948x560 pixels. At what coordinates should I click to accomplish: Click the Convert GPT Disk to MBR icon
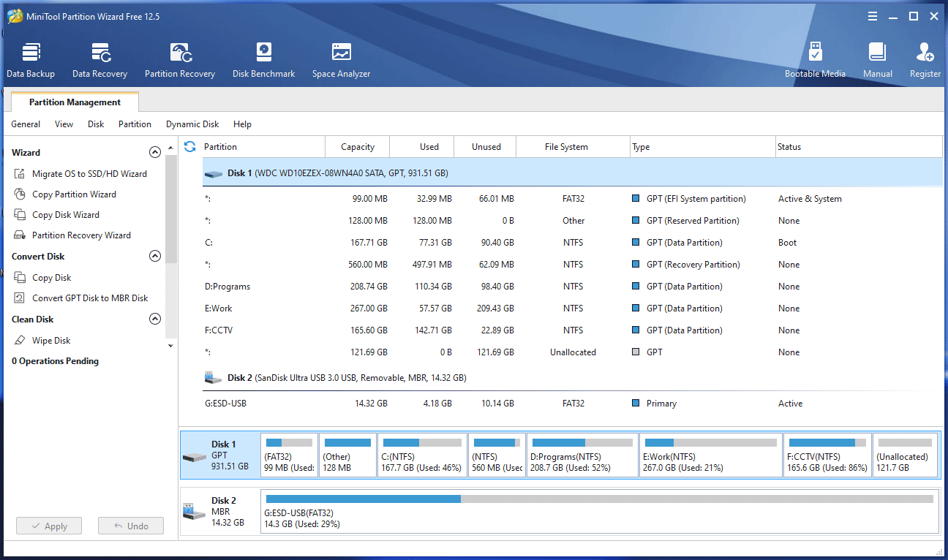20,298
